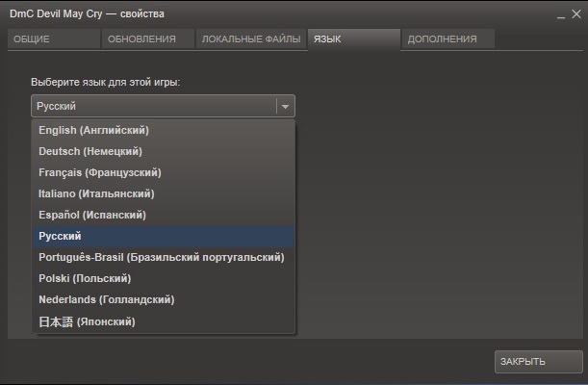Close the window with the X icon
Viewport: 588px width, 385px height.
576,13
